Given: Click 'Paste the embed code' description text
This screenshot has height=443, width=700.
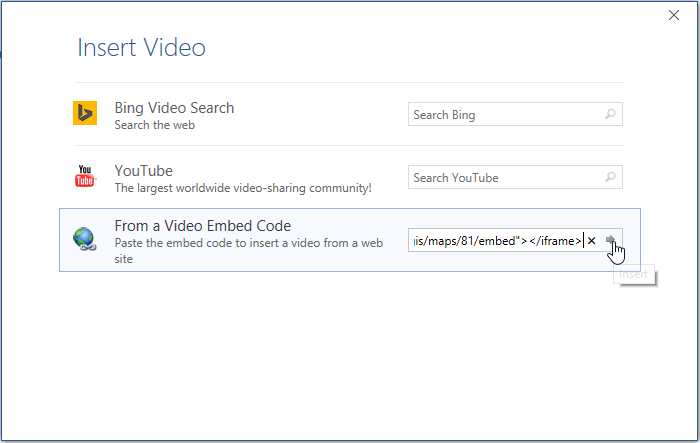Looking at the screenshot, I should (x=249, y=251).
